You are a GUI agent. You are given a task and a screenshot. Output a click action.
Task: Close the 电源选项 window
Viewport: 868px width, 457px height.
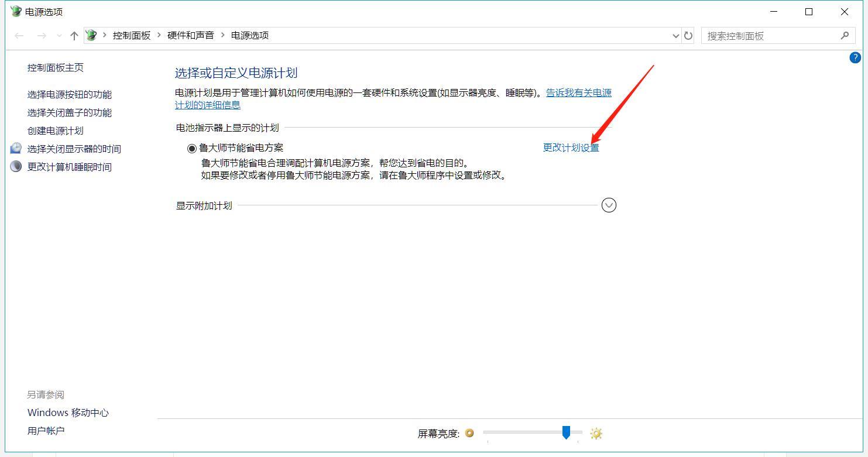click(x=845, y=12)
